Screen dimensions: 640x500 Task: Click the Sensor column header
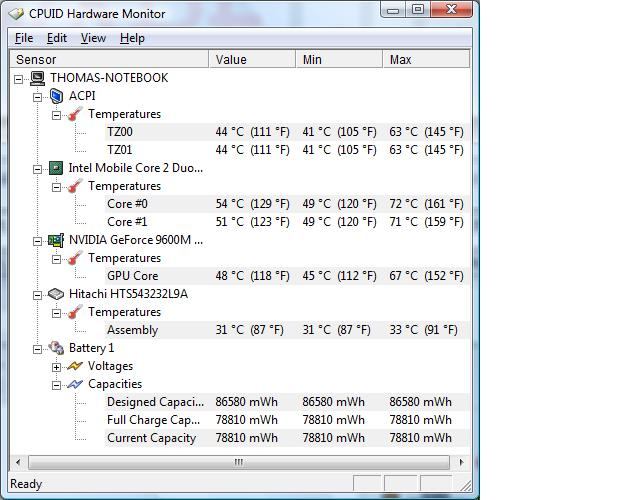click(x=109, y=60)
